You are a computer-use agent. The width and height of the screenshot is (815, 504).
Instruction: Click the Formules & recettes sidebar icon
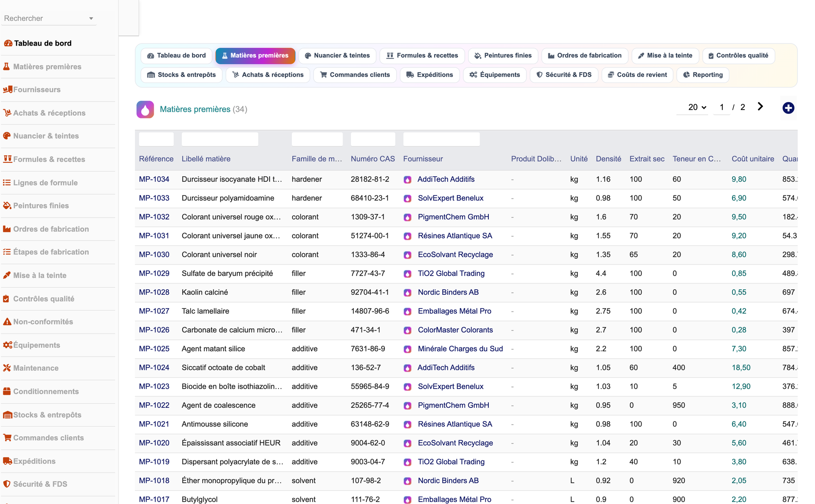pos(8,159)
